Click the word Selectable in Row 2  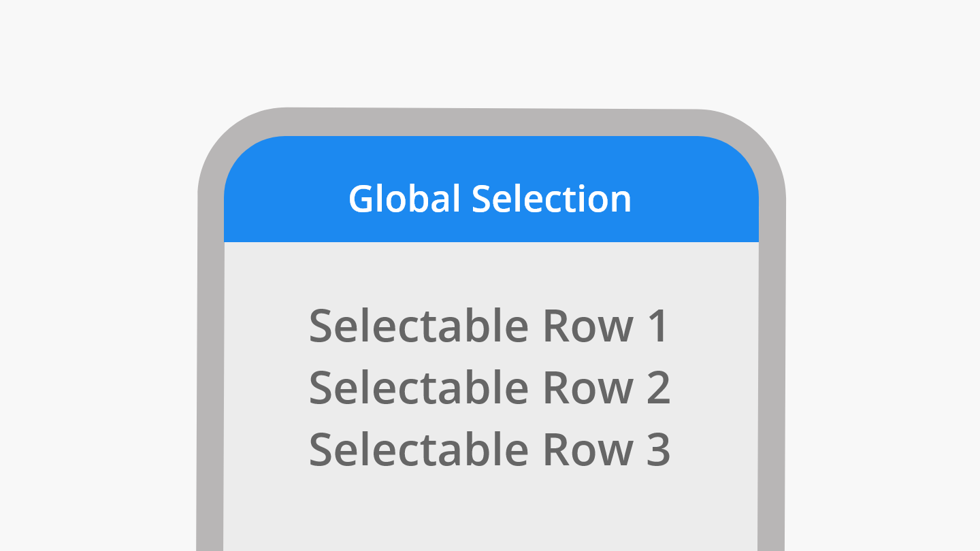418,387
